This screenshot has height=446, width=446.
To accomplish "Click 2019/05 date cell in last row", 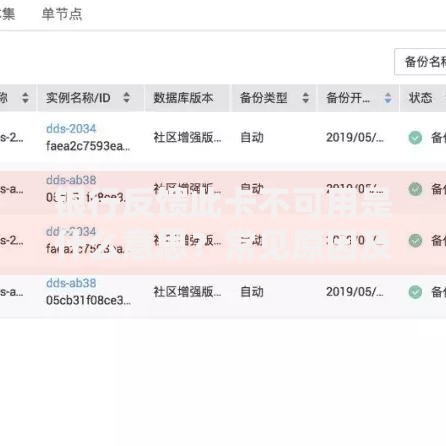I will [355, 292].
